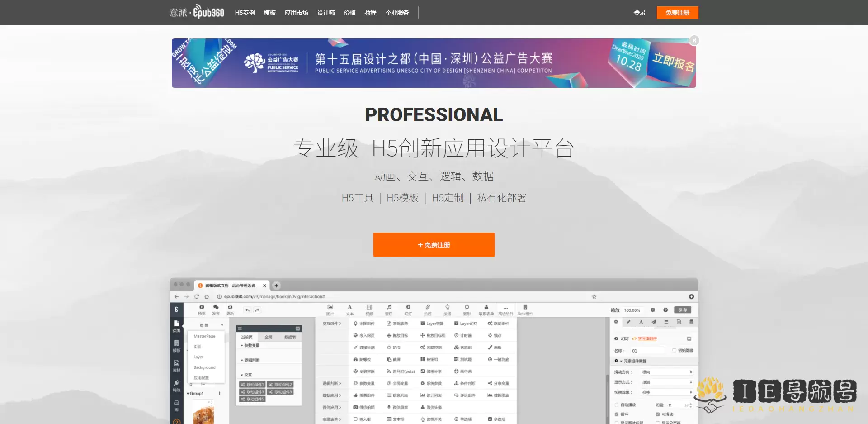Click the 登录 login link
The image size is (868, 424).
tap(639, 13)
